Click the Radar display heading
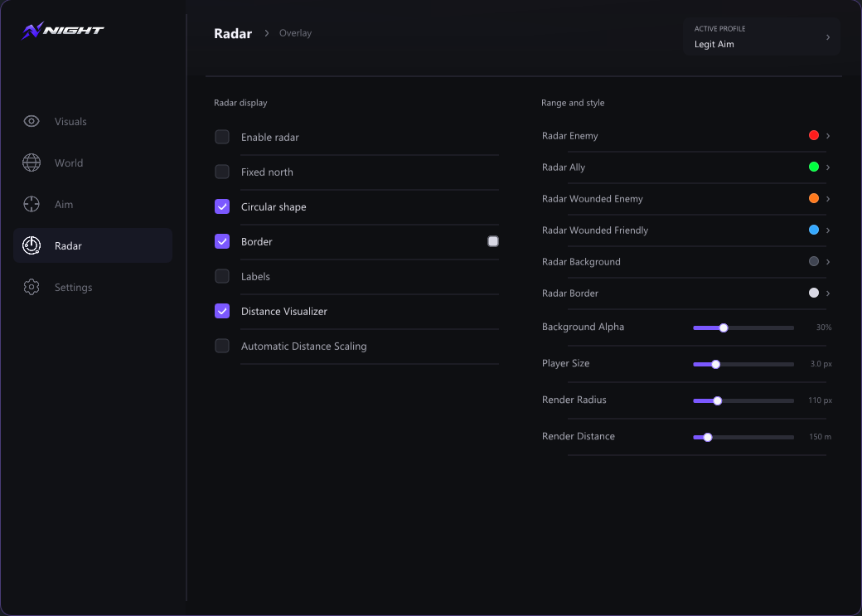 [240, 103]
